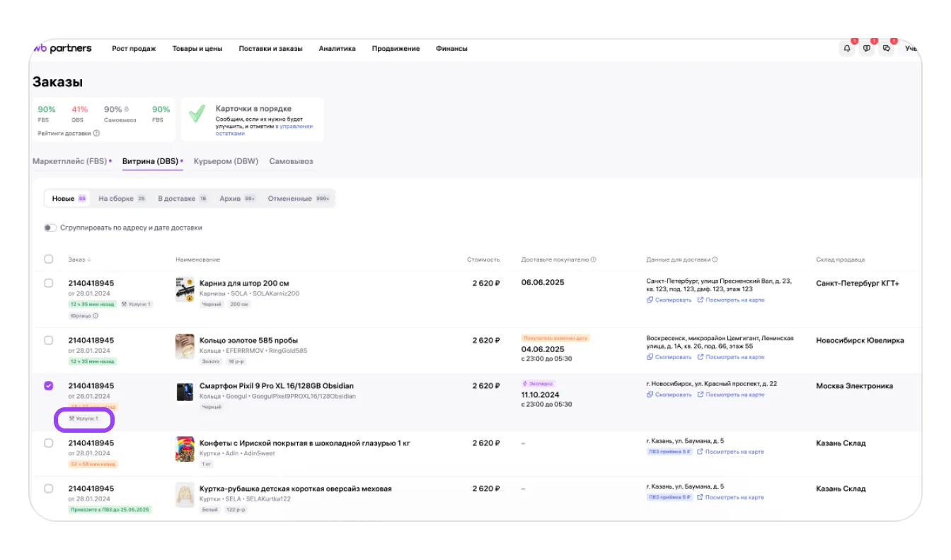Select the Кольцо золотое order checkbox

click(49, 340)
